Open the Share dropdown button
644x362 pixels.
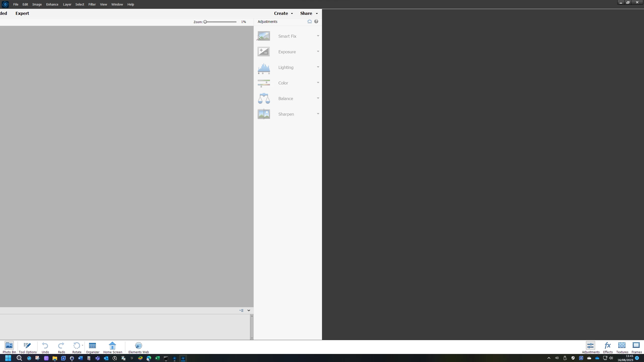(309, 13)
